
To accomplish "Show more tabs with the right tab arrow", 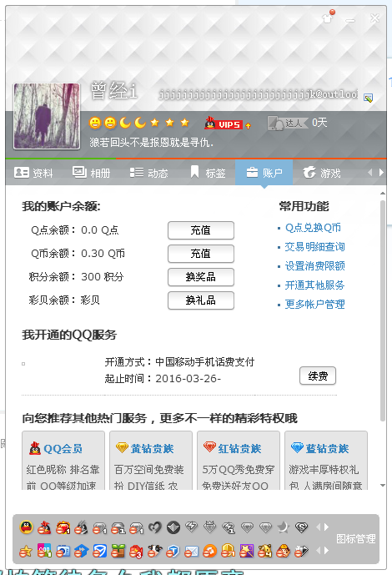I will pyautogui.click(x=381, y=173).
